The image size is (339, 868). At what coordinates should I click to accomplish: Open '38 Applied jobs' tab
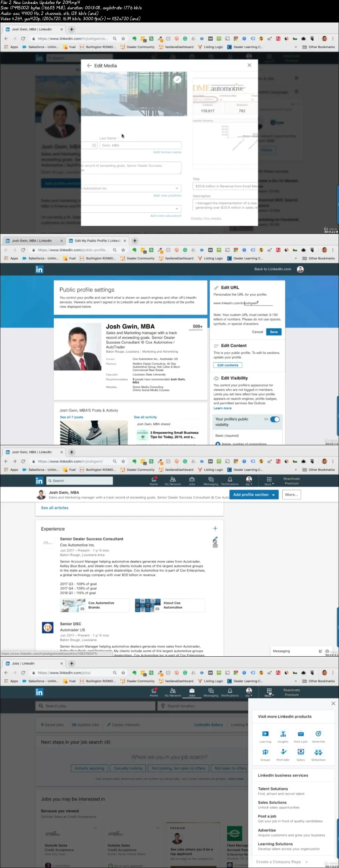[x=85, y=724]
